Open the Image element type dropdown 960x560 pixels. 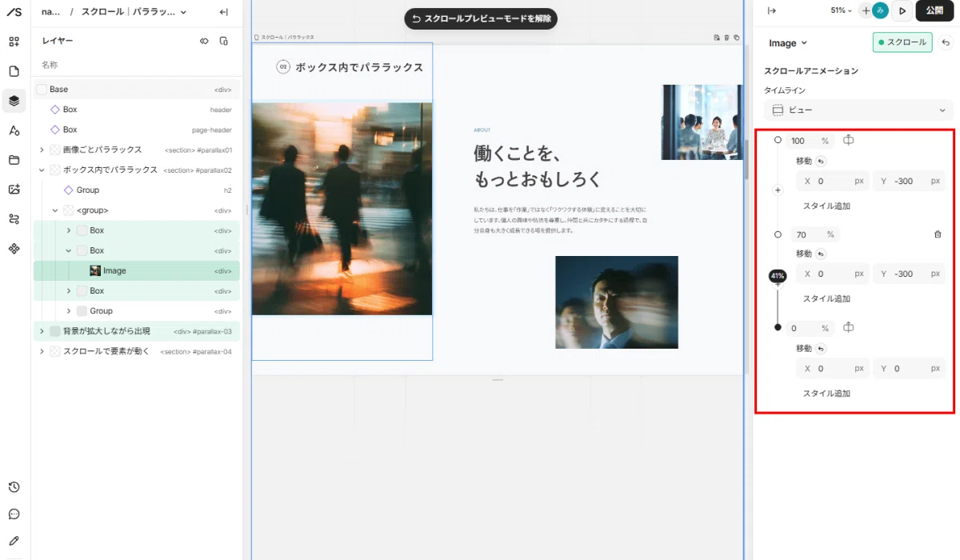pyautogui.click(x=788, y=43)
